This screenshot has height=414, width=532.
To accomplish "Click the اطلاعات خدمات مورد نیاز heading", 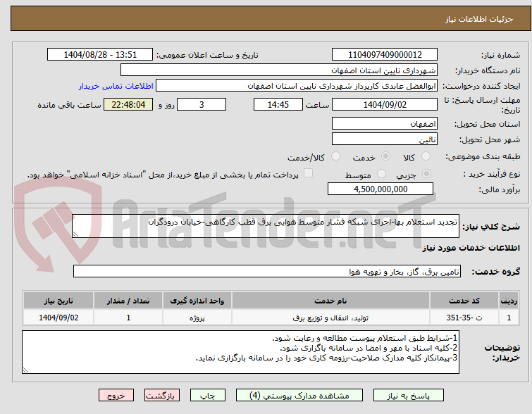I will (x=471, y=248).
